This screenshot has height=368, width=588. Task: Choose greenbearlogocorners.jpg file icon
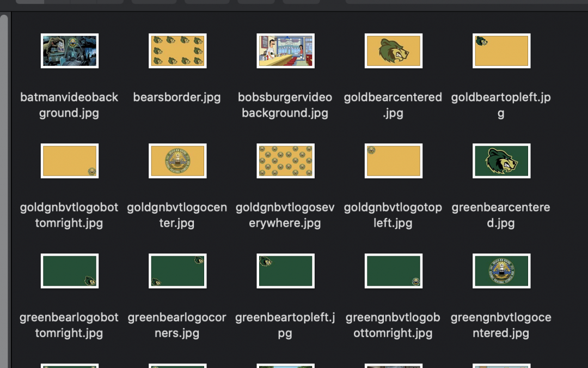(177, 271)
